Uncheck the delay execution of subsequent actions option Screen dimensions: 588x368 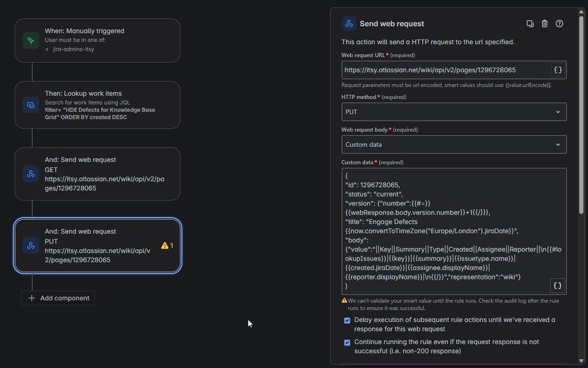tap(347, 320)
